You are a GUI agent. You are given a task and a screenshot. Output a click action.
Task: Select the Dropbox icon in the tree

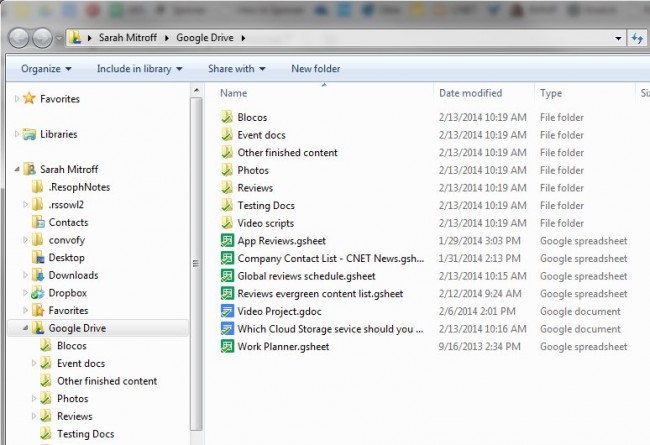coord(38,293)
